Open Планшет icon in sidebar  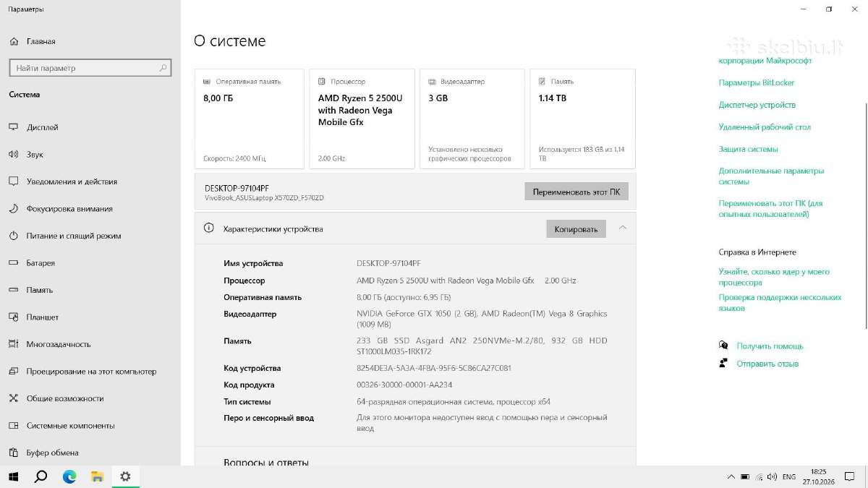(13, 317)
